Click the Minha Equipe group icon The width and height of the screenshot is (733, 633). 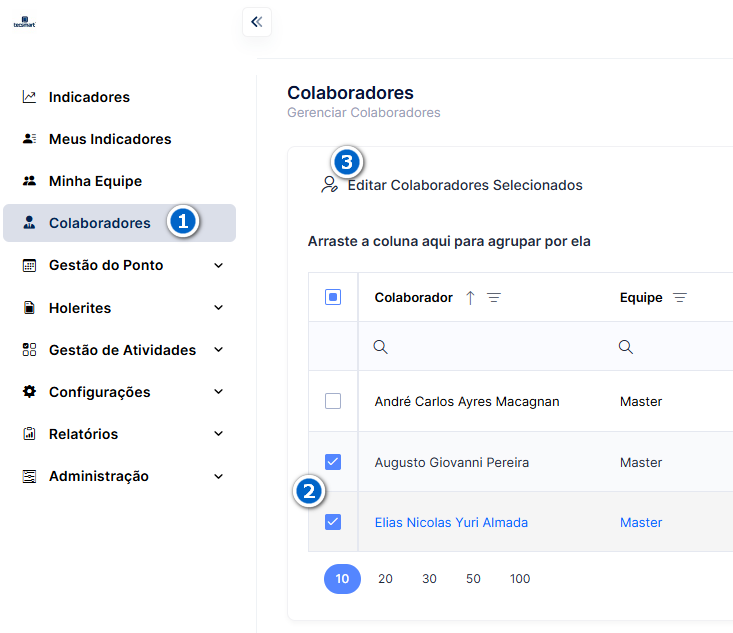tap(29, 181)
